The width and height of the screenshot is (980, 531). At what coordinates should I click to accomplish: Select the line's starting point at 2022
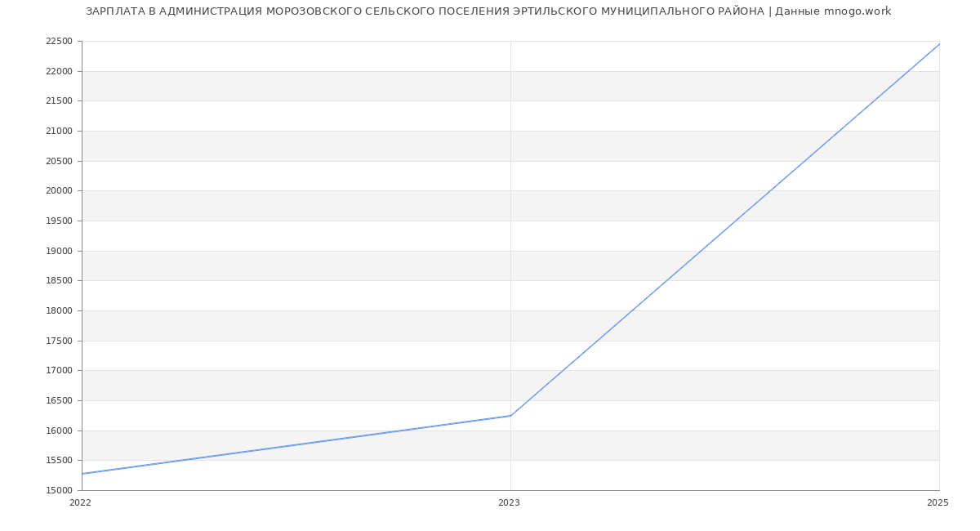[82, 474]
